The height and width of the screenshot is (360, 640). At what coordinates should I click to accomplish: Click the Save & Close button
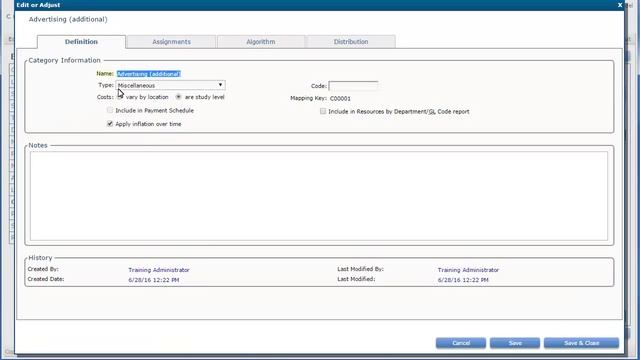[582, 343]
